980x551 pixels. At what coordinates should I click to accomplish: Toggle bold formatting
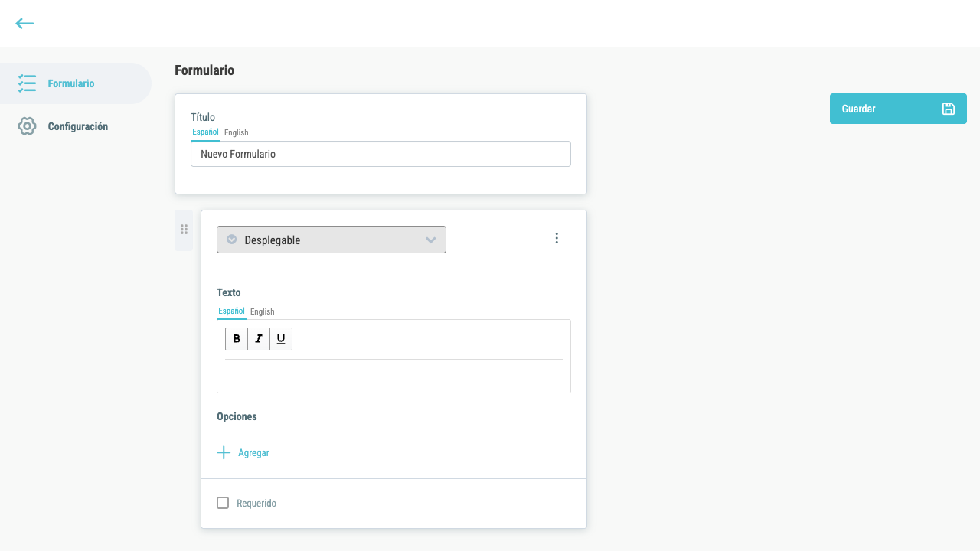[x=237, y=339]
